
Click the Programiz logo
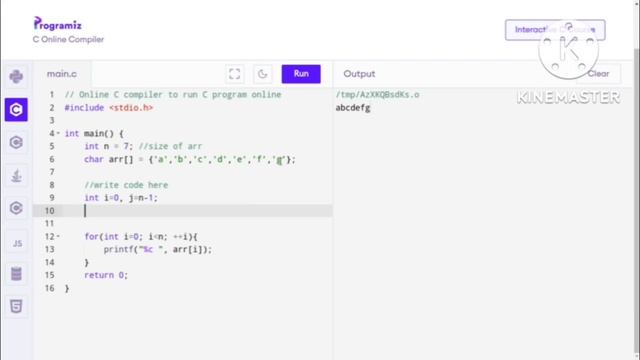58,24
